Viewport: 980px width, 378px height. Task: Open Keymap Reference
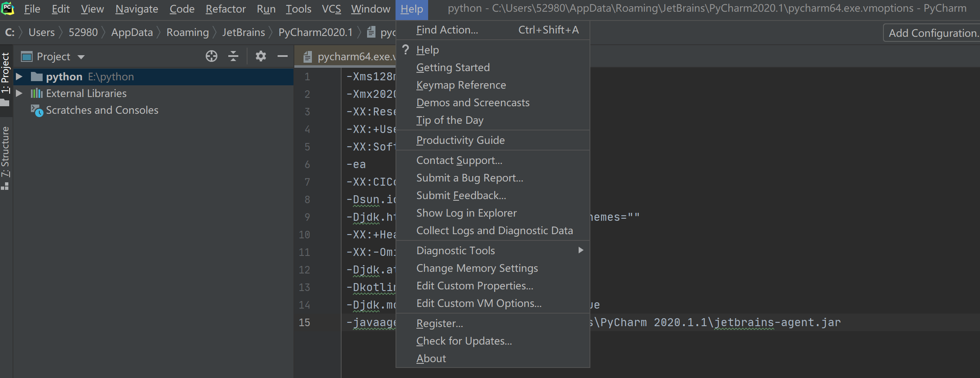coord(493,85)
